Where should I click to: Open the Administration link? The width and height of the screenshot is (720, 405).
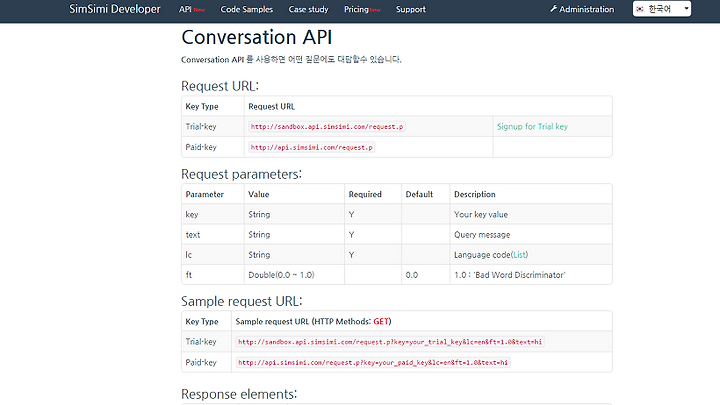582,9
